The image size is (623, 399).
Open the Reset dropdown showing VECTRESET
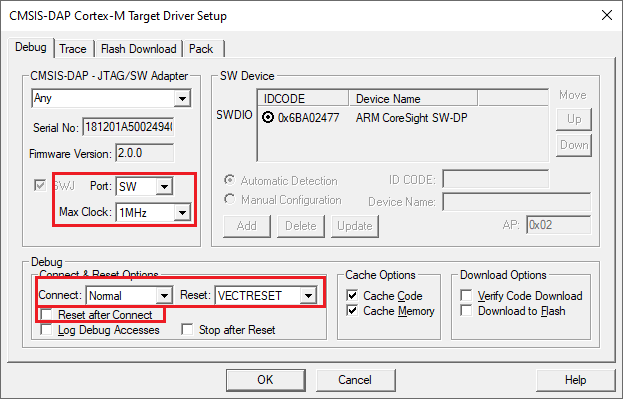tap(266, 296)
